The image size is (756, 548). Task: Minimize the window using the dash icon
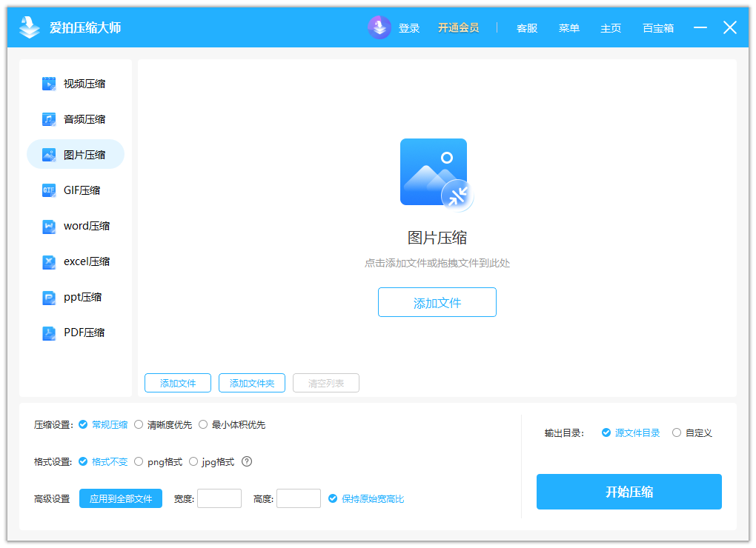click(x=700, y=27)
